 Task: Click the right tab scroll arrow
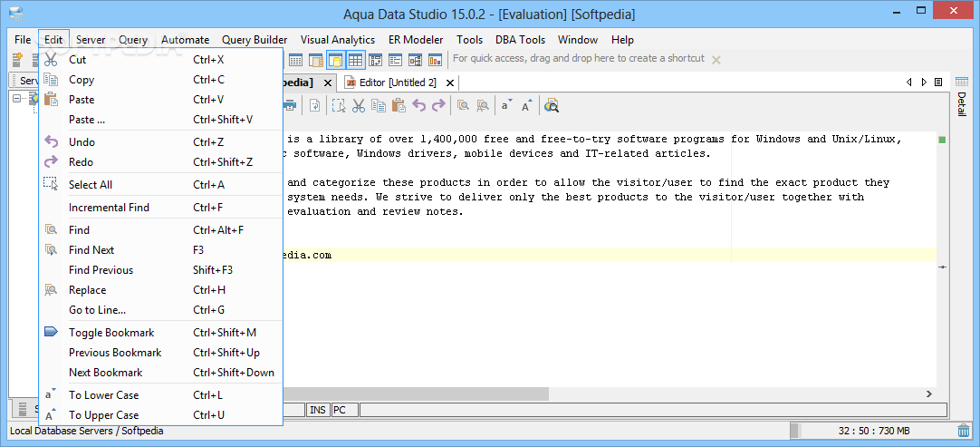(x=924, y=82)
